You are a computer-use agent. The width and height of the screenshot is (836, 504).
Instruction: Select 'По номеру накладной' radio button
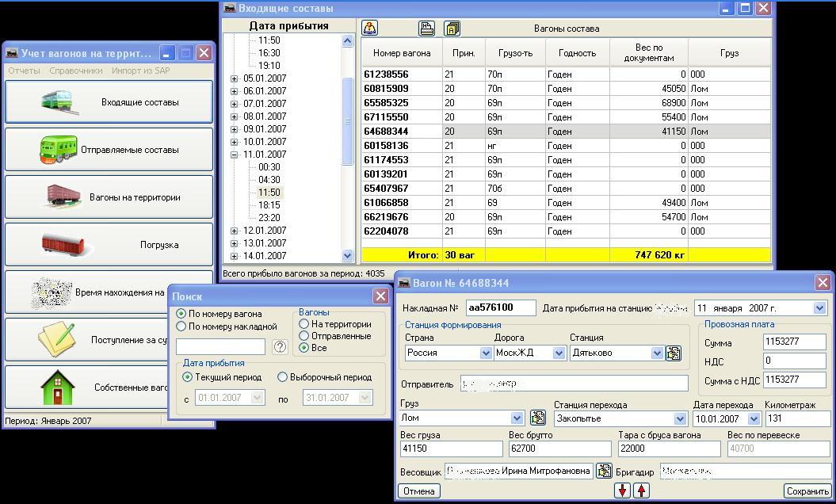click(x=181, y=326)
